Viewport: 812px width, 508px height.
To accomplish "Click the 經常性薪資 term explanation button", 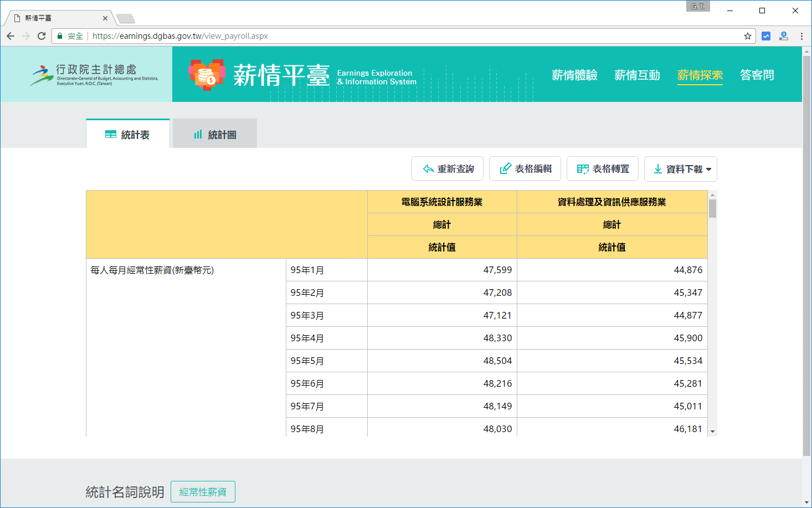I will point(203,491).
